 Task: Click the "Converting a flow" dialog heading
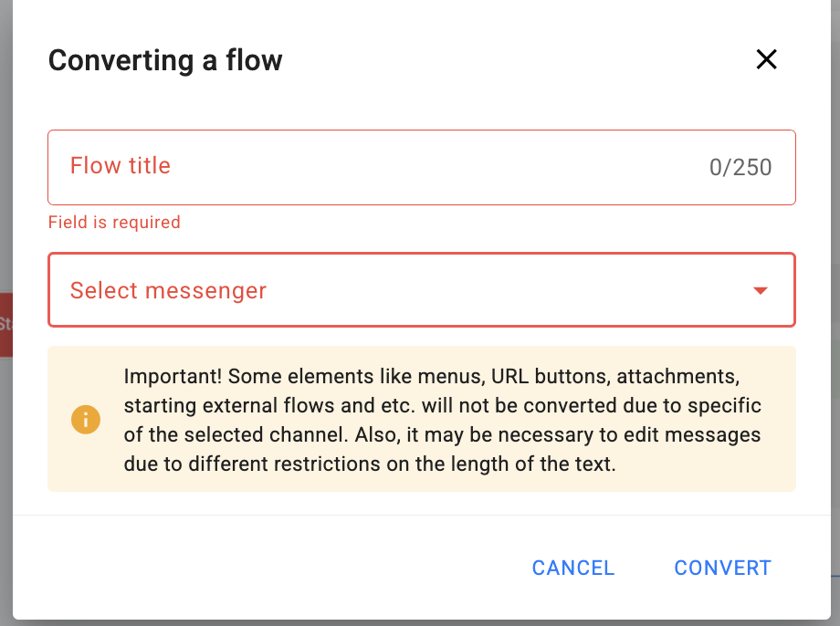(165, 60)
